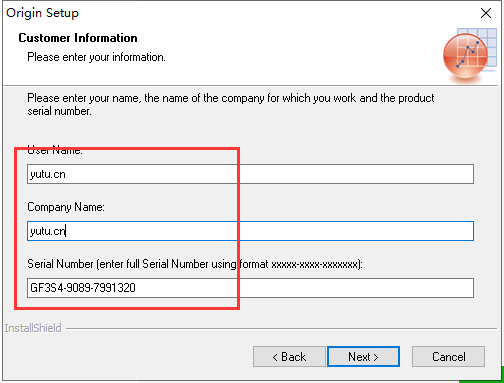
Task: Select the Company Name text box
Action: click(x=250, y=231)
